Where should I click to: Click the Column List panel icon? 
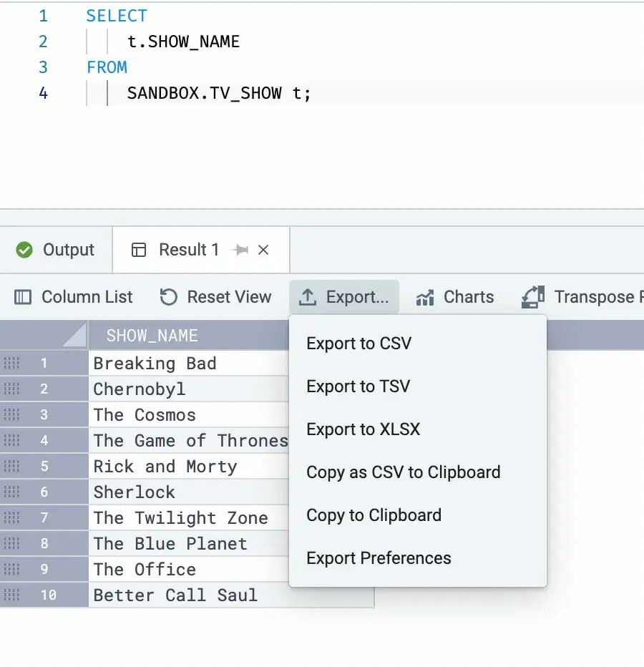(24, 296)
